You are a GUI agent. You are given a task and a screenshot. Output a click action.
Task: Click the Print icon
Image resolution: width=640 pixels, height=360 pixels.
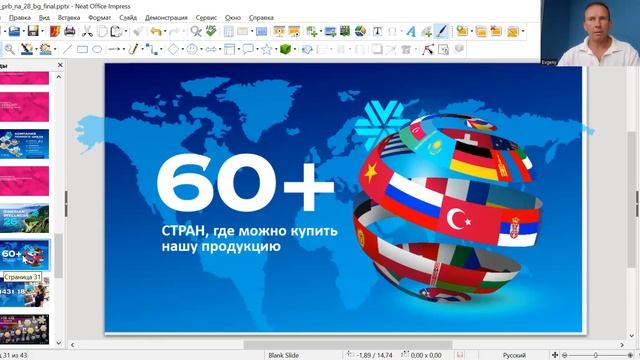[x=70, y=31]
